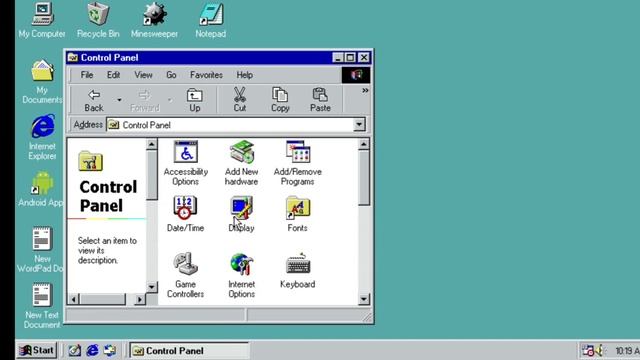The image size is (640, 360).
Task: Click the Back toolbar button
Action: click(94, 100)
